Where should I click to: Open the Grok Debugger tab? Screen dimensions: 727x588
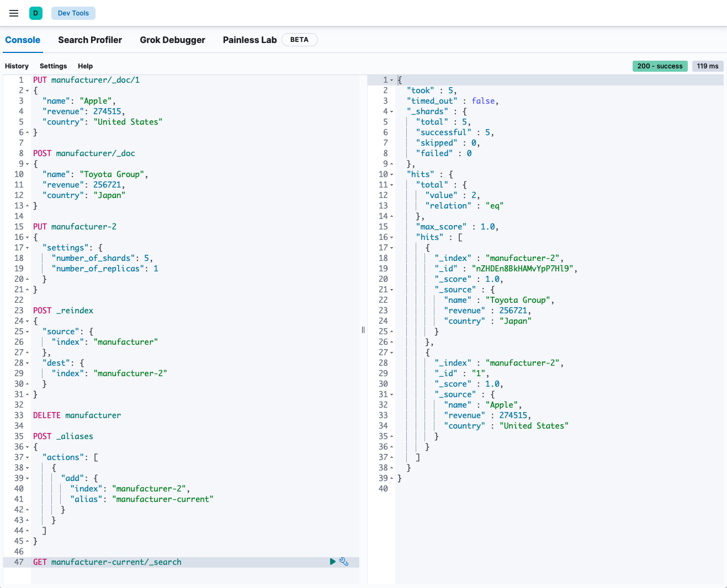[172, 40]
